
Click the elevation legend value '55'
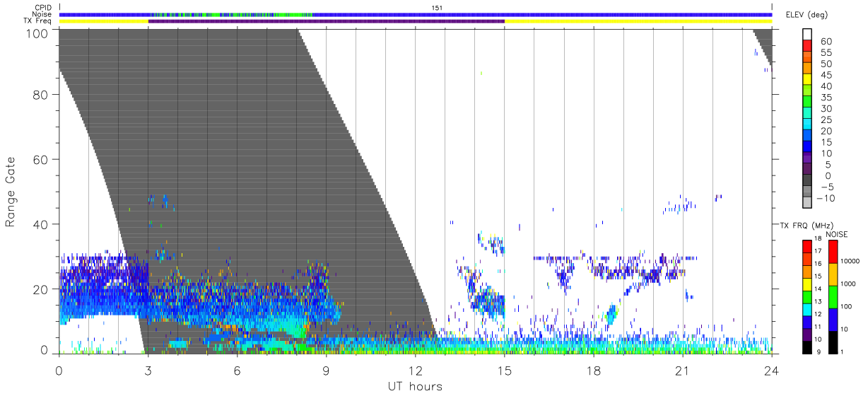tap(825, 53)
